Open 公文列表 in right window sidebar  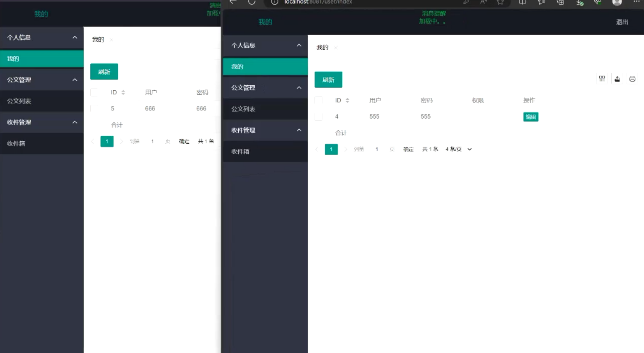265,109
